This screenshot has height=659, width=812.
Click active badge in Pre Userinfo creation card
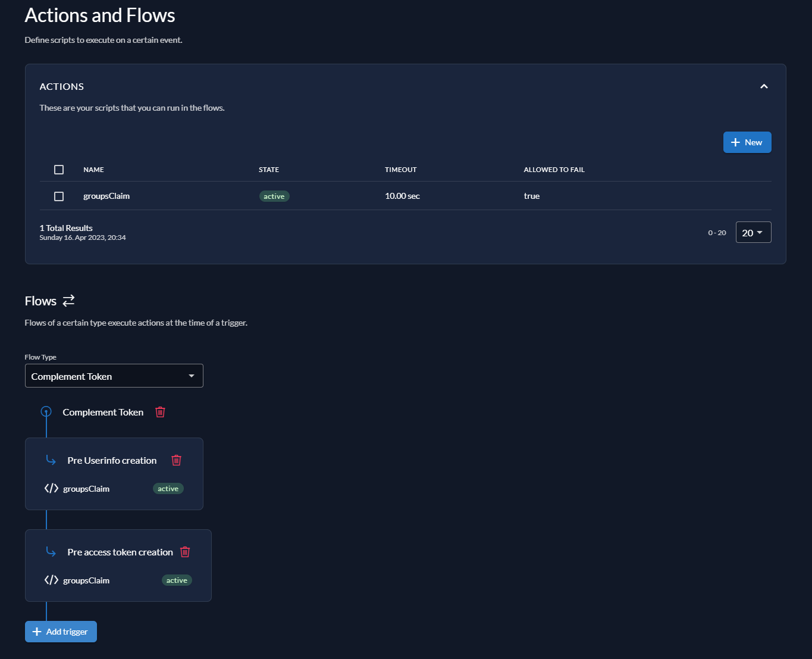coord(168,489)
